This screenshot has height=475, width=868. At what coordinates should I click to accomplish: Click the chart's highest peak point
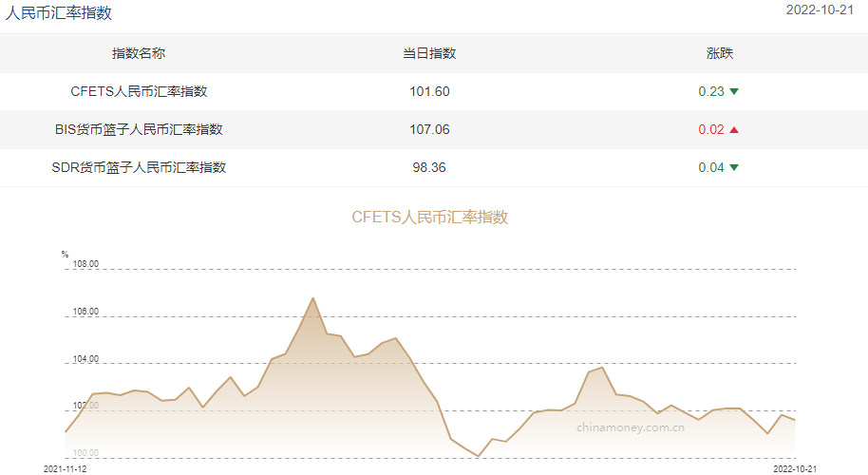[x=313, y=298]
